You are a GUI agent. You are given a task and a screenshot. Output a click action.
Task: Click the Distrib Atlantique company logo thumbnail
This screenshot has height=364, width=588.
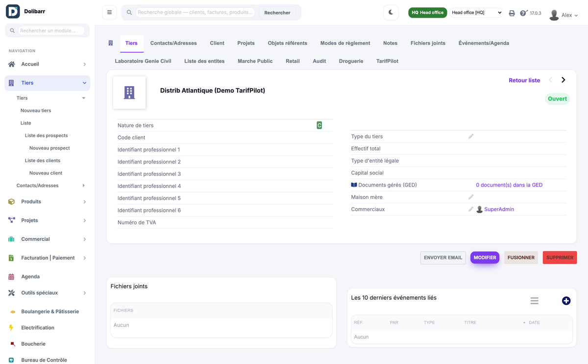(x=129, y=93)
